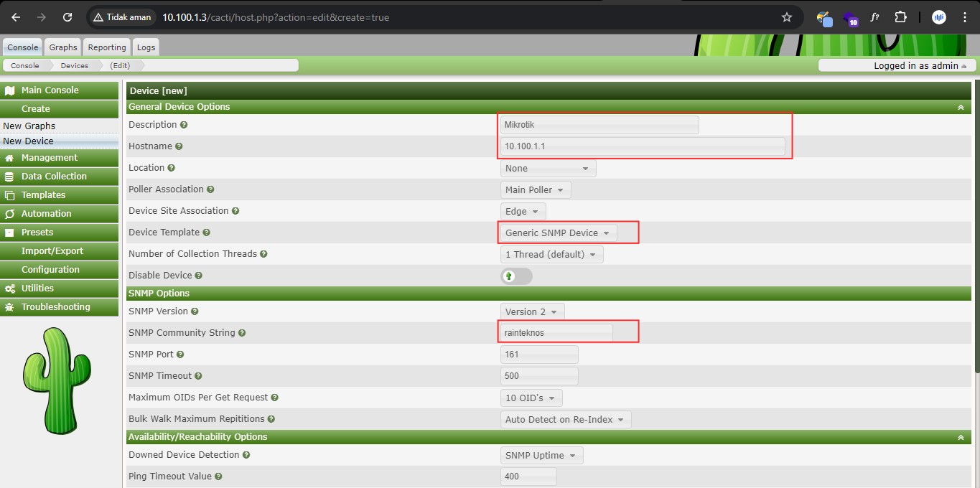
Task: Open the Logs tab
Action: [x=146, y=47]
